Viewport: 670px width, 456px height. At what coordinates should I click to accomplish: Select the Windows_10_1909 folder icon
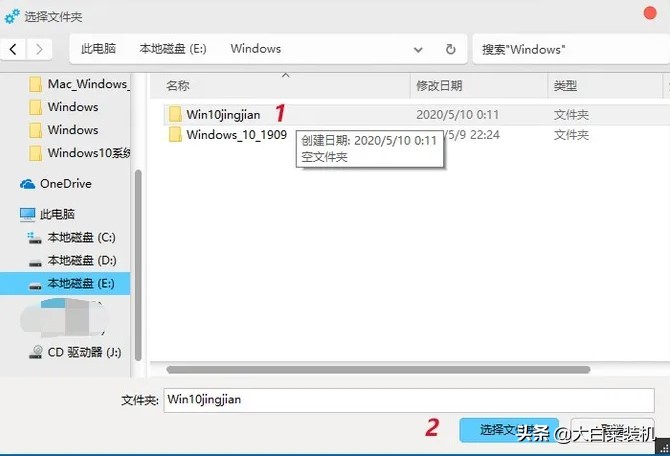175,135
